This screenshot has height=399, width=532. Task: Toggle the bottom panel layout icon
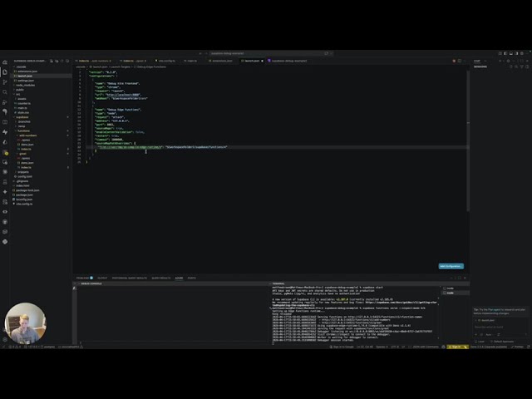pyautogui.click(x=511, y=53)
